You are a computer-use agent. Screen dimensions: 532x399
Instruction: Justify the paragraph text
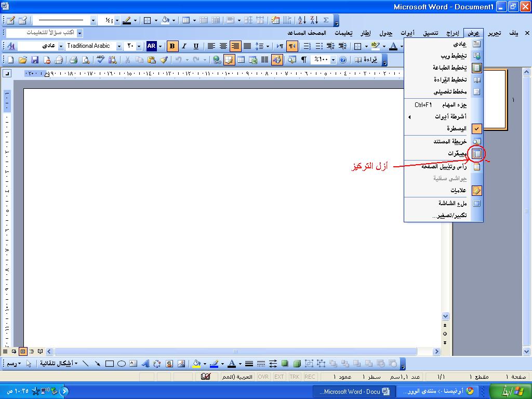coord(247,46)
